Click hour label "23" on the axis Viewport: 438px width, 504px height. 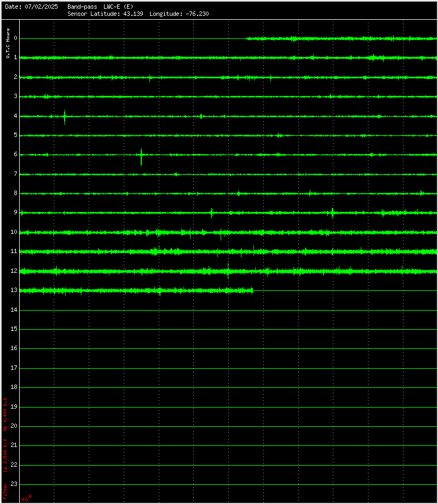click(x=14, y=484)
